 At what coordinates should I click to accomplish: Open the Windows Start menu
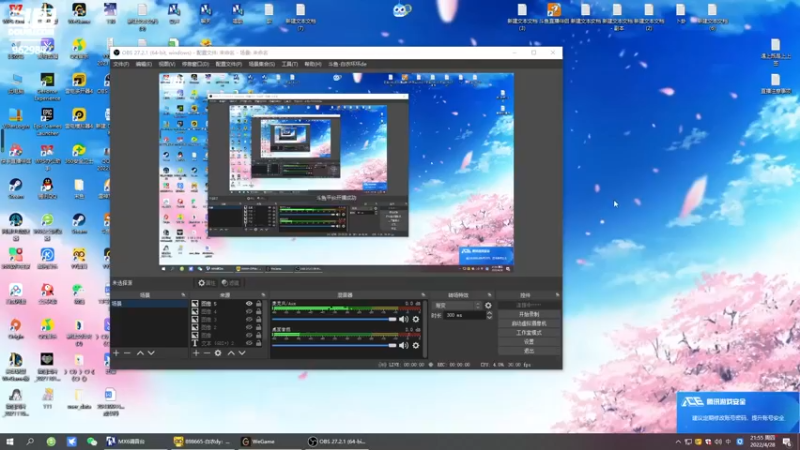tap(9, 442)
